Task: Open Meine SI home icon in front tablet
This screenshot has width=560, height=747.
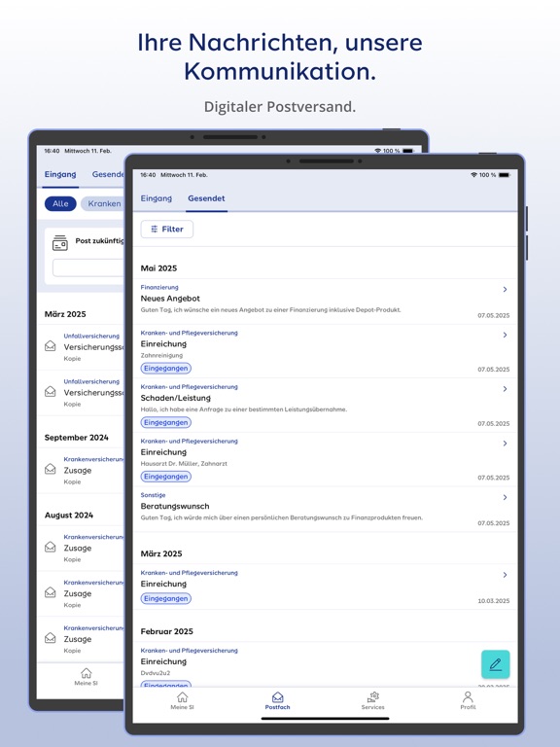Action: pos(182,697)
